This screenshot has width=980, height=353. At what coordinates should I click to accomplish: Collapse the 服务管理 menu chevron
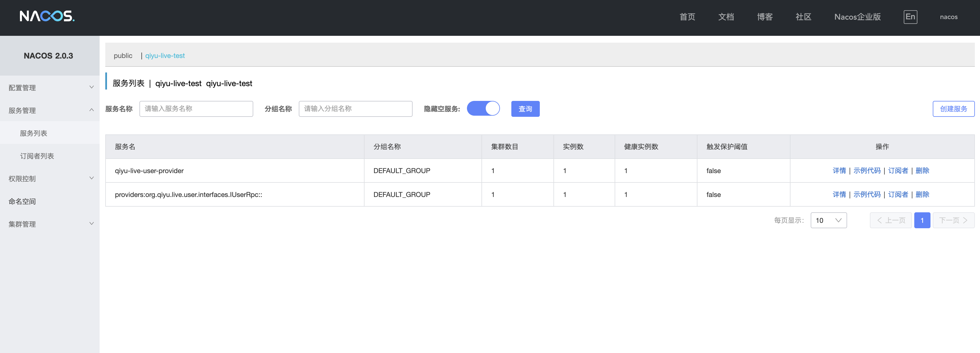[91, 110]
